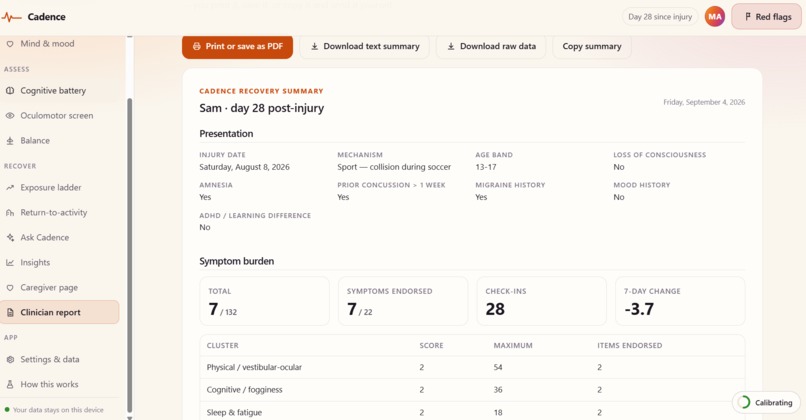Image resolution: width=806 pixels, height=420 pixels.
Task: Click the How this works flask icon
Action: coord(10,385)
